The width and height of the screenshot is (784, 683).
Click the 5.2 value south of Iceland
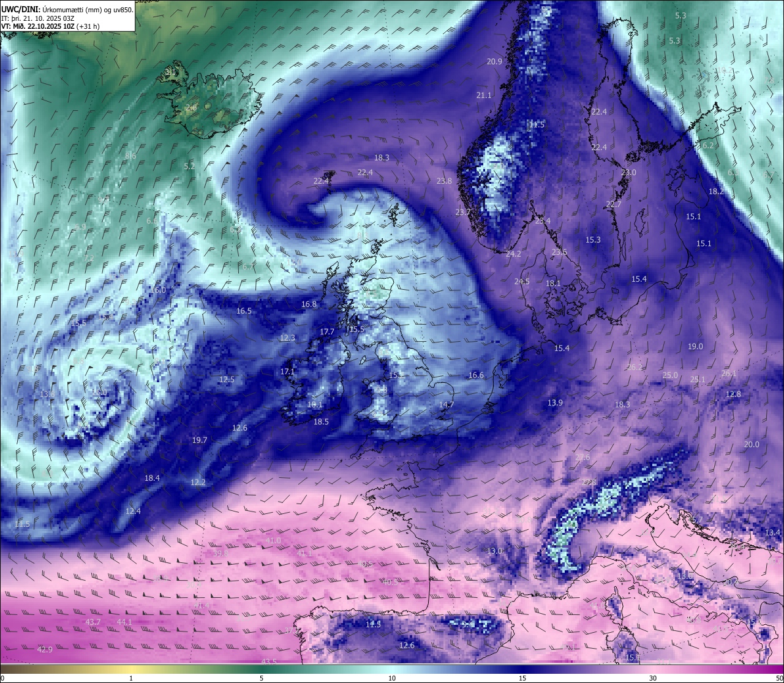point(189,166)
